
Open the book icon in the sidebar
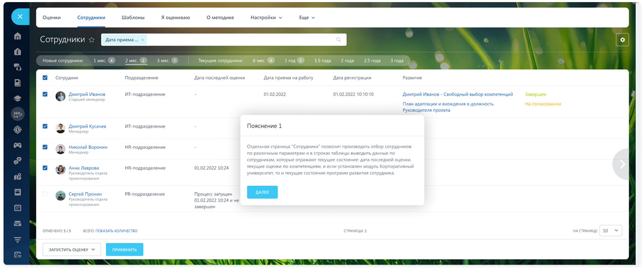[18, 83]
